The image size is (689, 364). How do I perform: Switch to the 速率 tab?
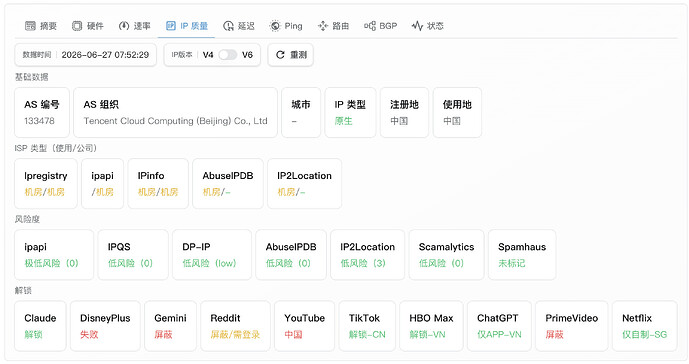pyautogui.click(x=134, y=26)
